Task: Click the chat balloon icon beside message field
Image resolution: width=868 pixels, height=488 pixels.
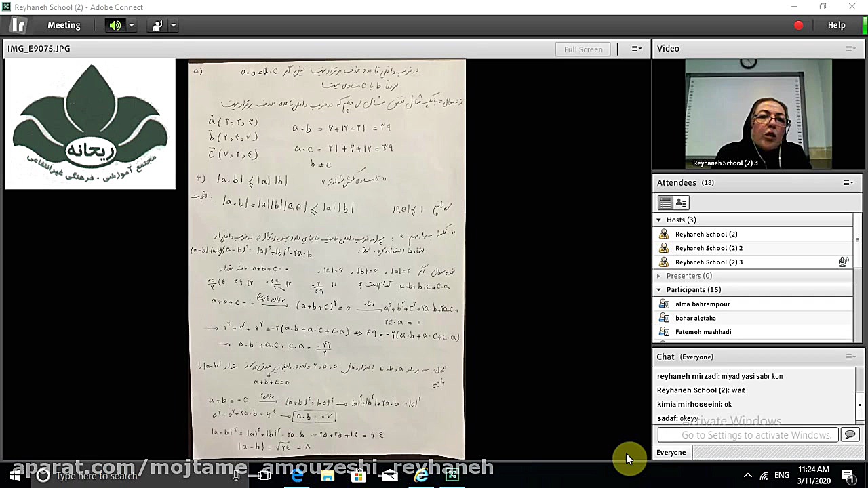Action: (850, 434)
